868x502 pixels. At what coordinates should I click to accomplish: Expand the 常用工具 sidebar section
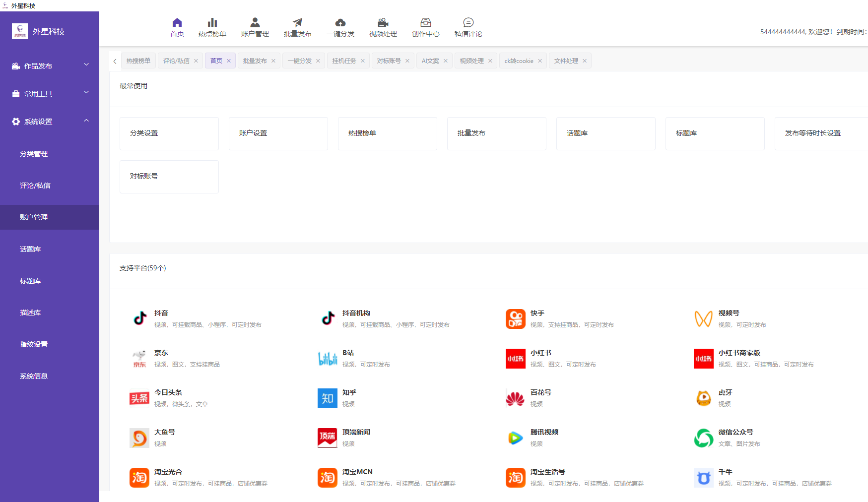pyautogui.click(x=50, y=94)
